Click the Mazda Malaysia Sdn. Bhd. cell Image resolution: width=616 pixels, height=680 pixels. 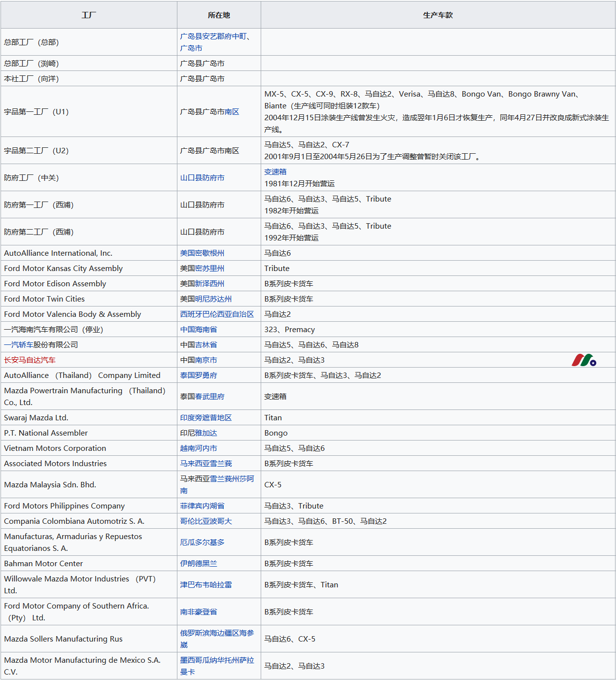pos(89,485)
